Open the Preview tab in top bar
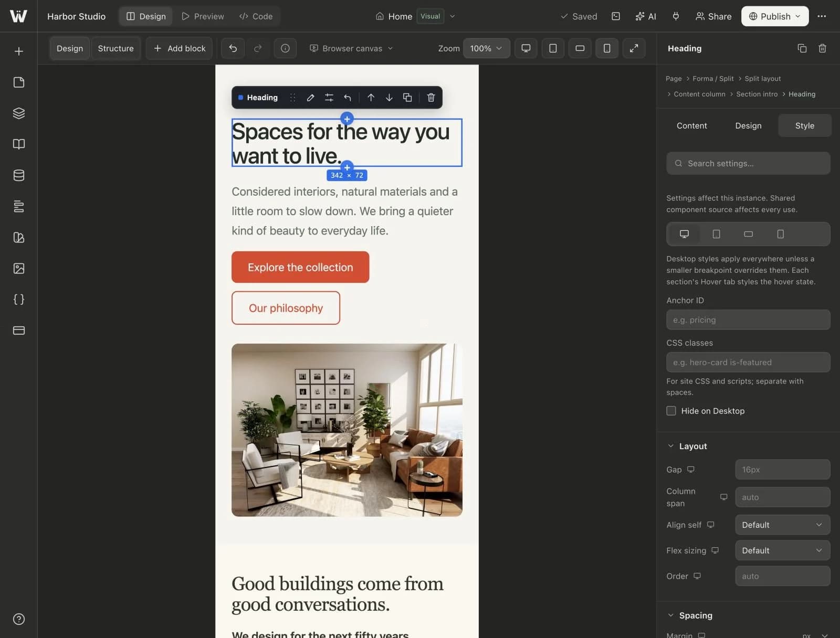The image size is (840, 638). click(203, 16)
